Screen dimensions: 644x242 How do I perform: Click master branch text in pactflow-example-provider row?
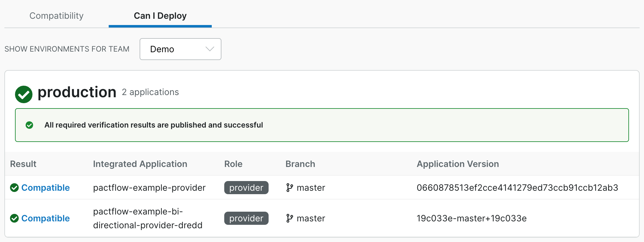[x=311, y=188]
